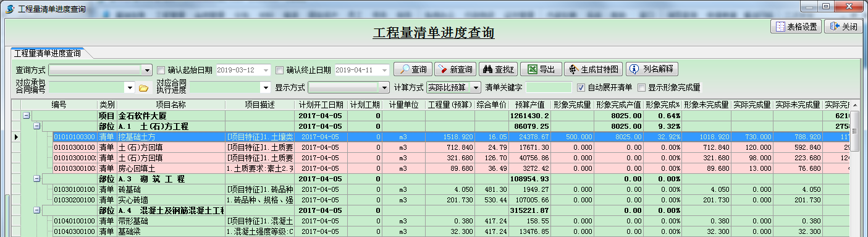Collapse the 金石软件大厦 project node
Viewport: 868px width, 237px height.
click(x=27, y=116)
